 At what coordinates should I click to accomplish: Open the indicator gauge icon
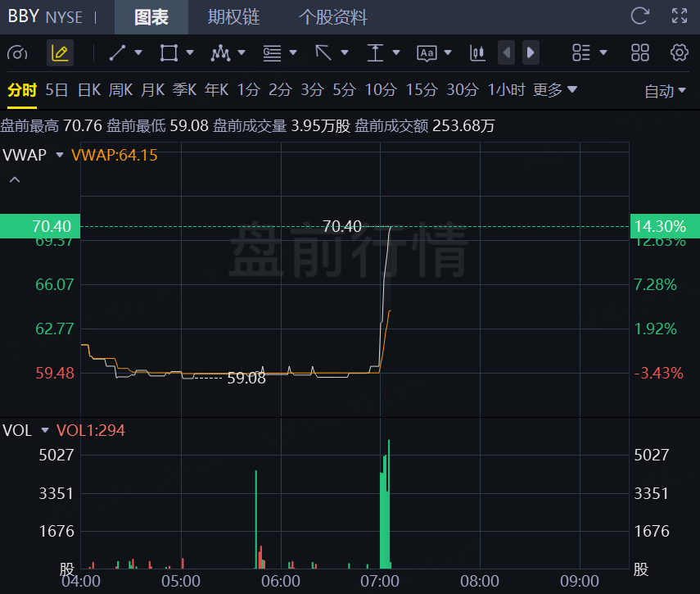click(x=17, y=53)
